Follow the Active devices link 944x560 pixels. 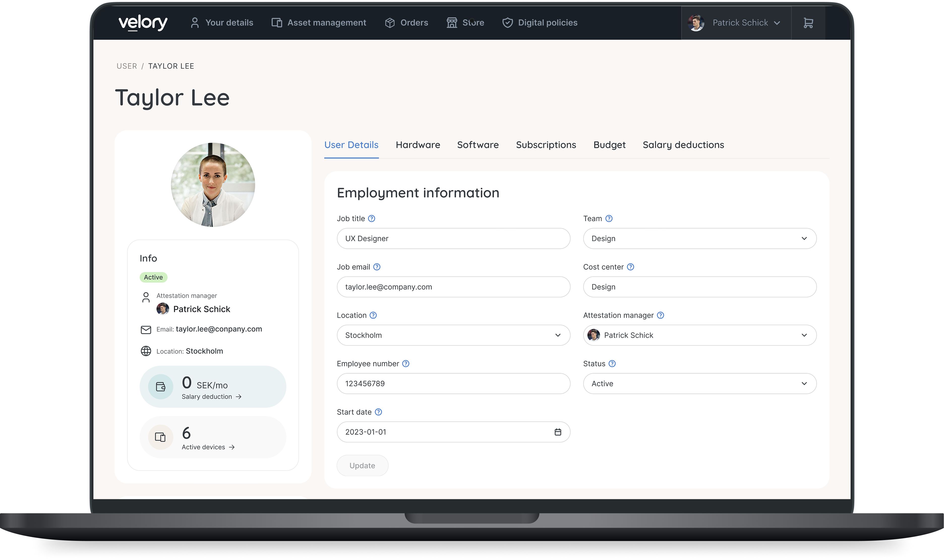[x=208, y=447]
